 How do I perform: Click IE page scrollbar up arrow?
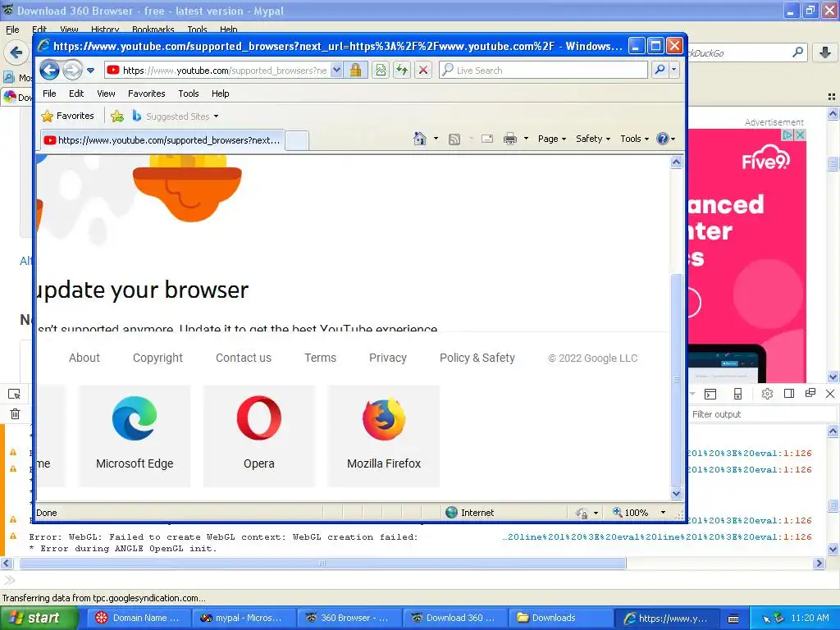[676, 162]
